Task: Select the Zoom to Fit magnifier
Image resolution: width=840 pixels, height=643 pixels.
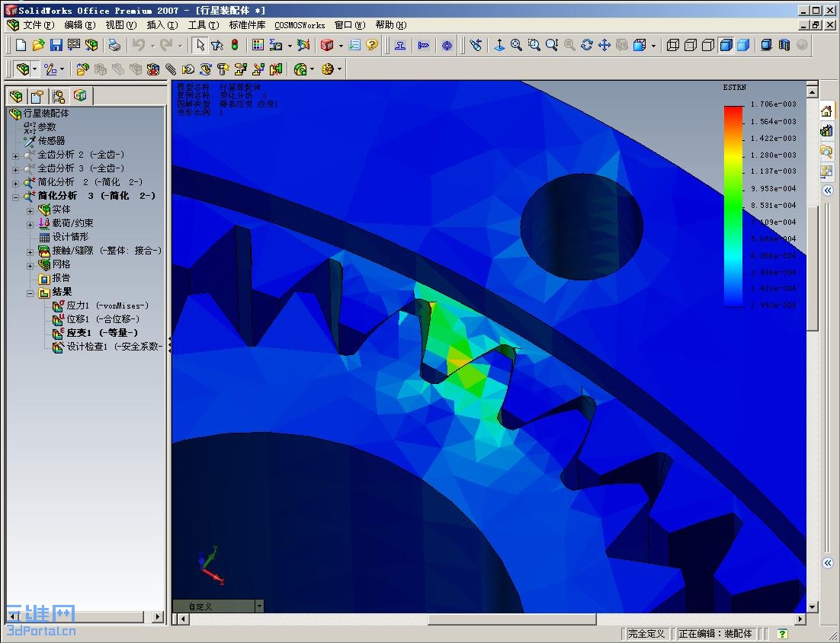Action: click(516, 45)
